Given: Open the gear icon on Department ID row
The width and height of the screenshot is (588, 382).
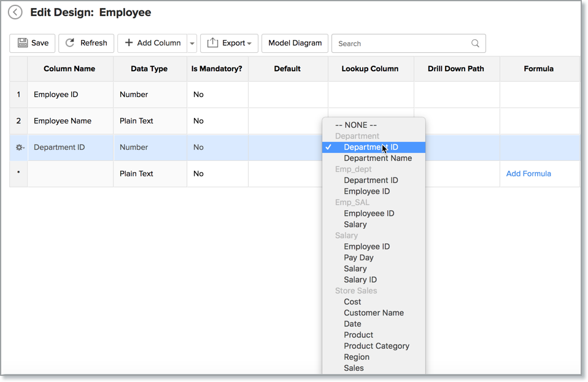Looking at the screenshot, I should pyautogui.click(x=20, y=147).
